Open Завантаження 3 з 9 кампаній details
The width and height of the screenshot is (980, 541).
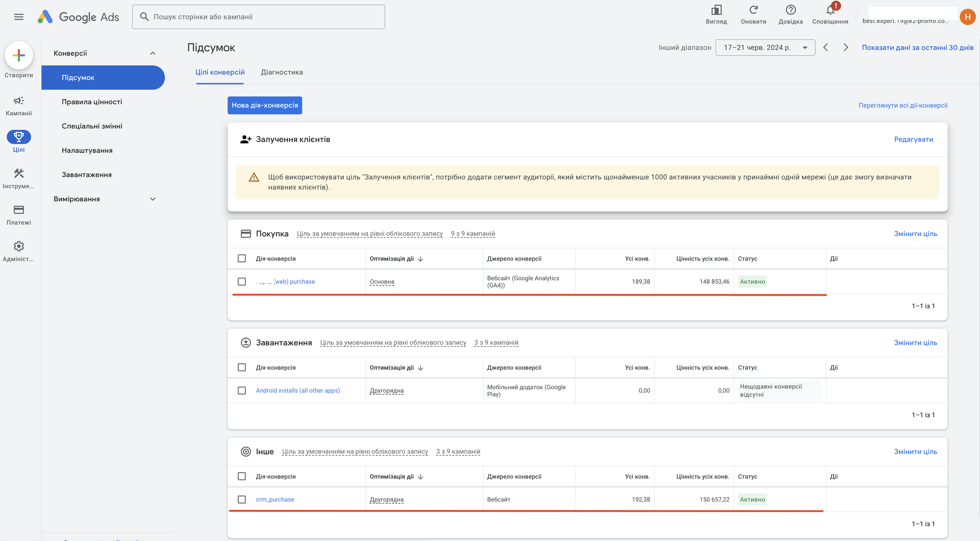coord(496,342)
